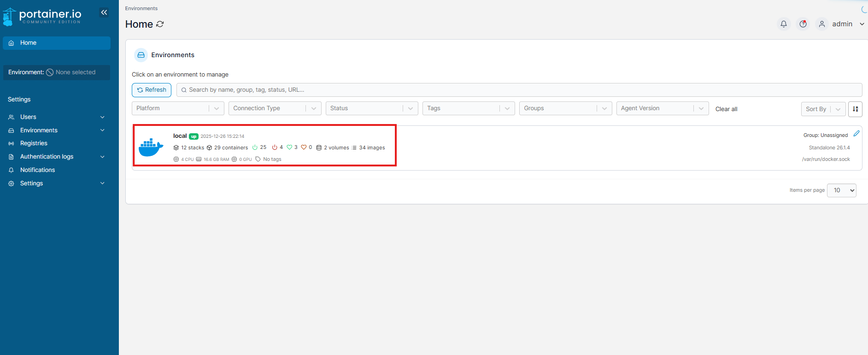Click the timer icon in header

[803, 24]
